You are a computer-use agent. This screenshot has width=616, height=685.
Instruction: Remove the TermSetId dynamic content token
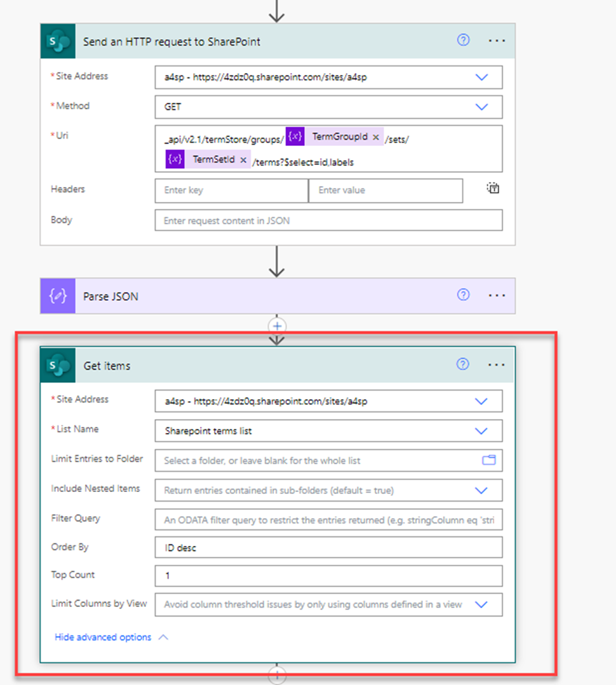(242, 159)
